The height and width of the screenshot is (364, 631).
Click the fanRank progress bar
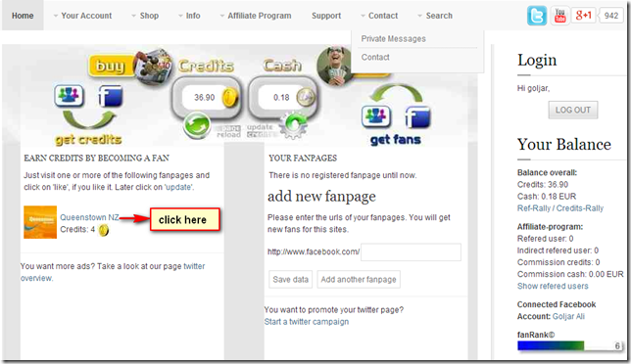tap(569, 346)
